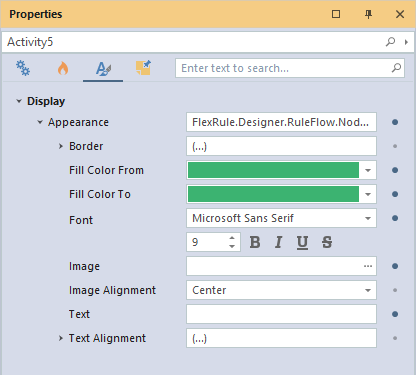Click the Text Alignment marker dot

(x=395, y=338)
